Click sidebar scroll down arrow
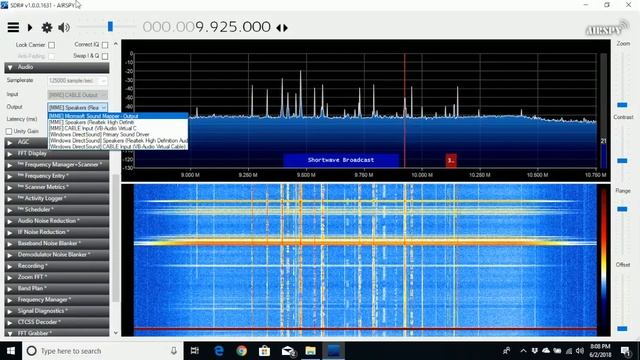Image resolution: width=640 pixels, height=360 pixels. click(116, 333)
